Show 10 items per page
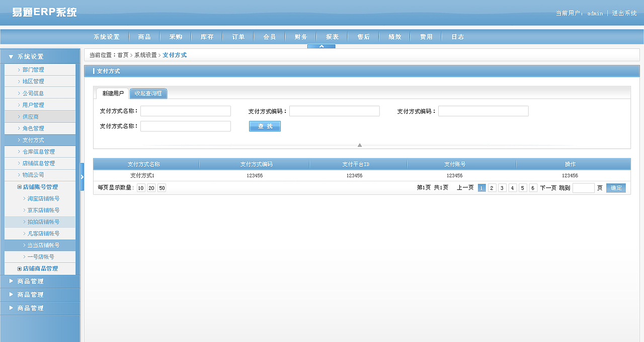Viewport: 644px width, 342px height. (x=141, y=188)
